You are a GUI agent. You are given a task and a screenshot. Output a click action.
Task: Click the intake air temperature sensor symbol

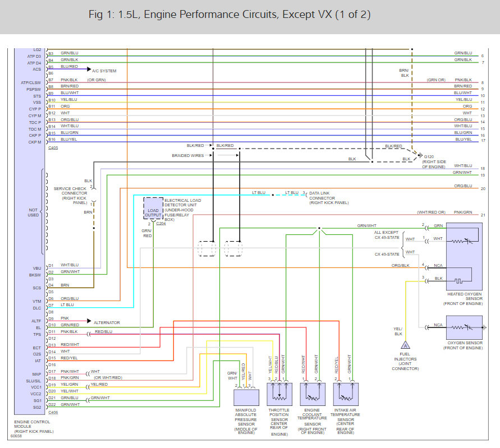pyautogui.click(x=346, y=394)
